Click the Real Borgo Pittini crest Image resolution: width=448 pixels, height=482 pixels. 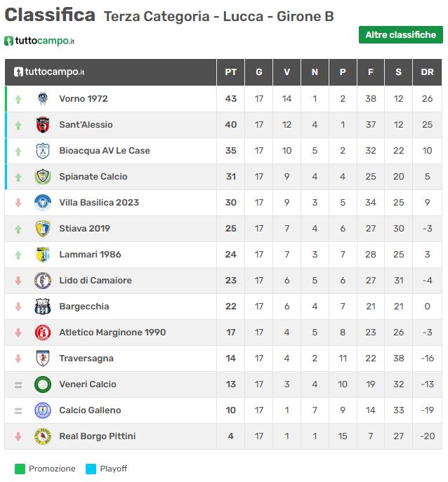click(43, 436)
